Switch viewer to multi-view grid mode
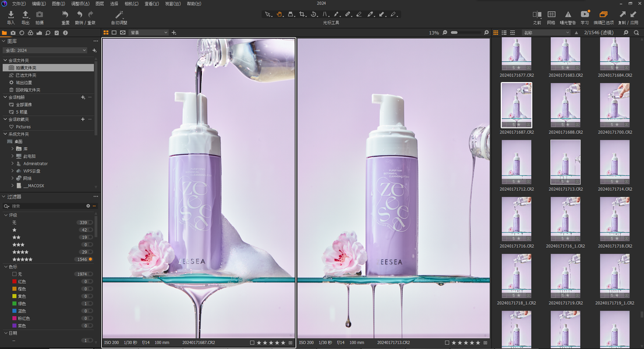The height and width of the screenshot is (349, 644). tap(106, 33)
